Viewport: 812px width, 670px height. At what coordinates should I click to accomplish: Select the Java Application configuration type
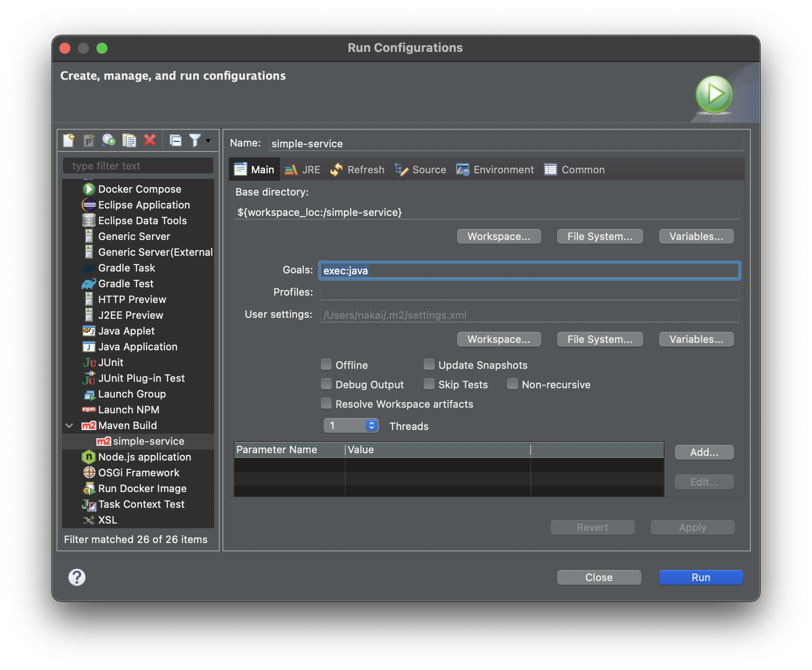pyautogui.click(x=137, y=347)
